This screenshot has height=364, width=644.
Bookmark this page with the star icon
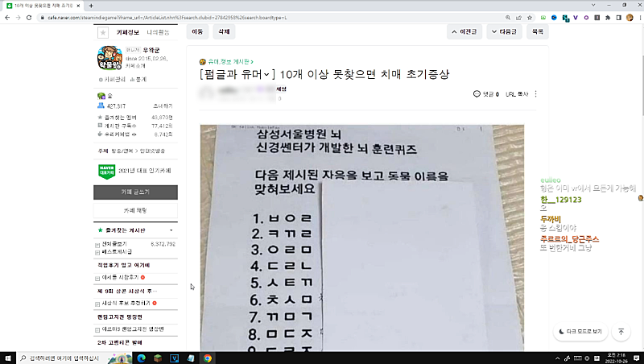click(x=530, y=18)
